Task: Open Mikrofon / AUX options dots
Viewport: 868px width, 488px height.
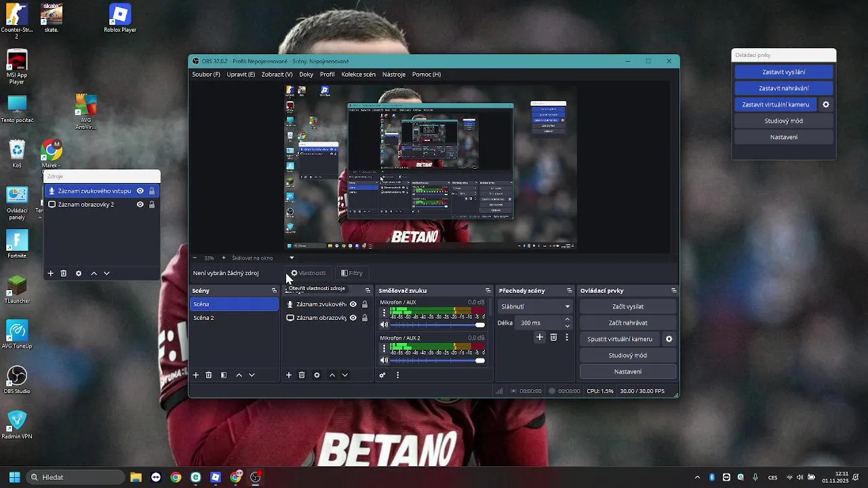Action: [x=384, y=312]
